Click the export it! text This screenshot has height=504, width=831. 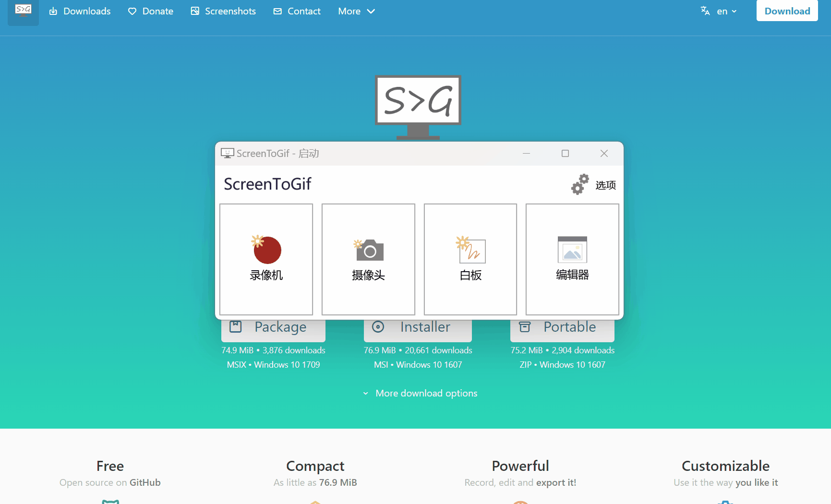point(556,482)
